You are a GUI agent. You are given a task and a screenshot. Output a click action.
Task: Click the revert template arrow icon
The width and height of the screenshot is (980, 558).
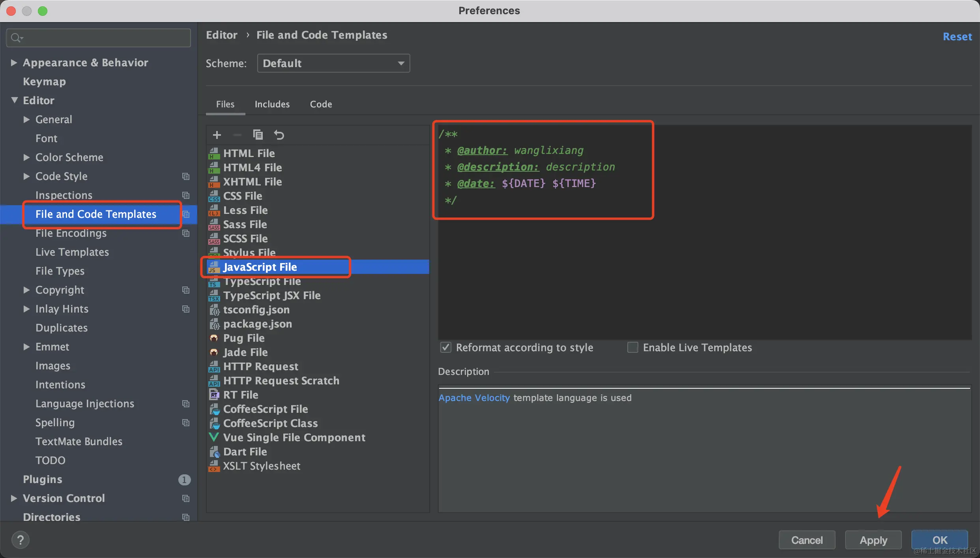[x=279, y=135]
